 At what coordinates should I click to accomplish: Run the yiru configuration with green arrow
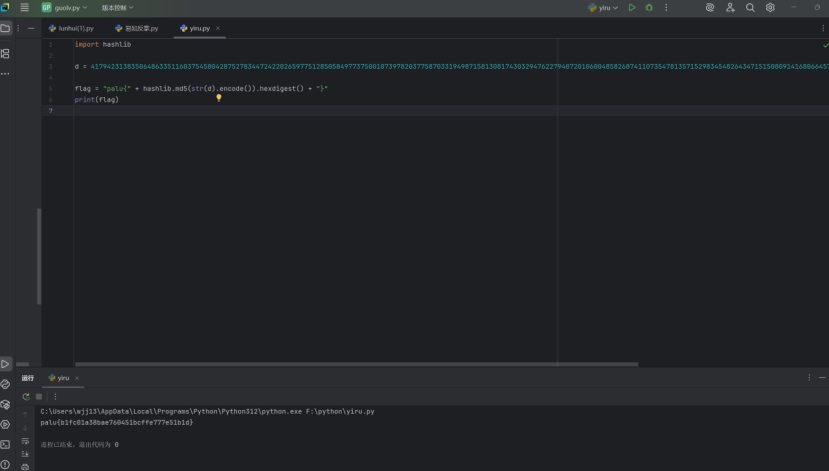coord(632,7)
